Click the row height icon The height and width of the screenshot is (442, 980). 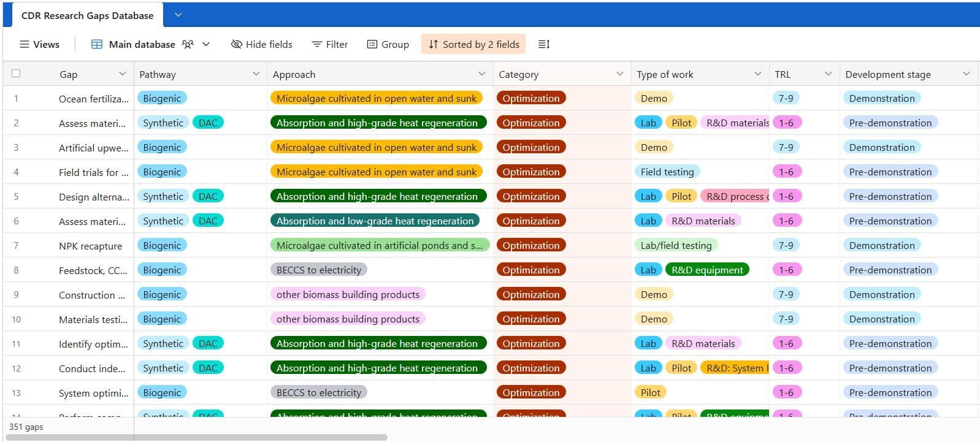[544, 44]
